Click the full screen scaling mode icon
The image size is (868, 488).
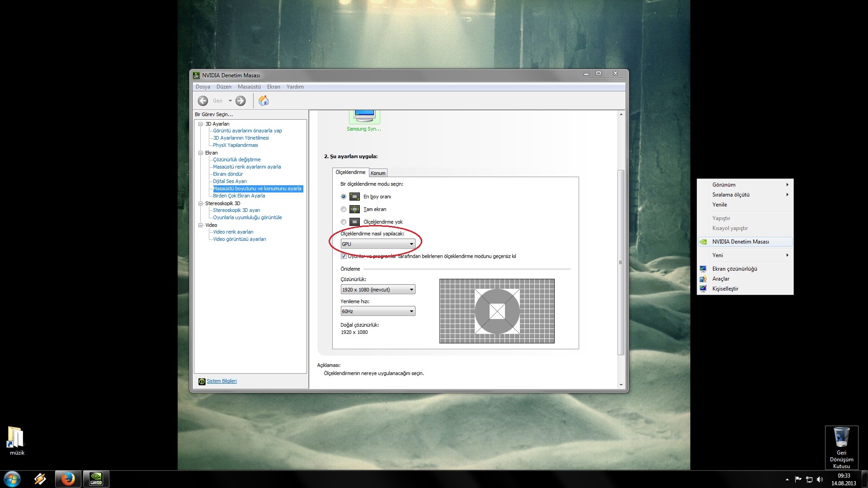355,209
